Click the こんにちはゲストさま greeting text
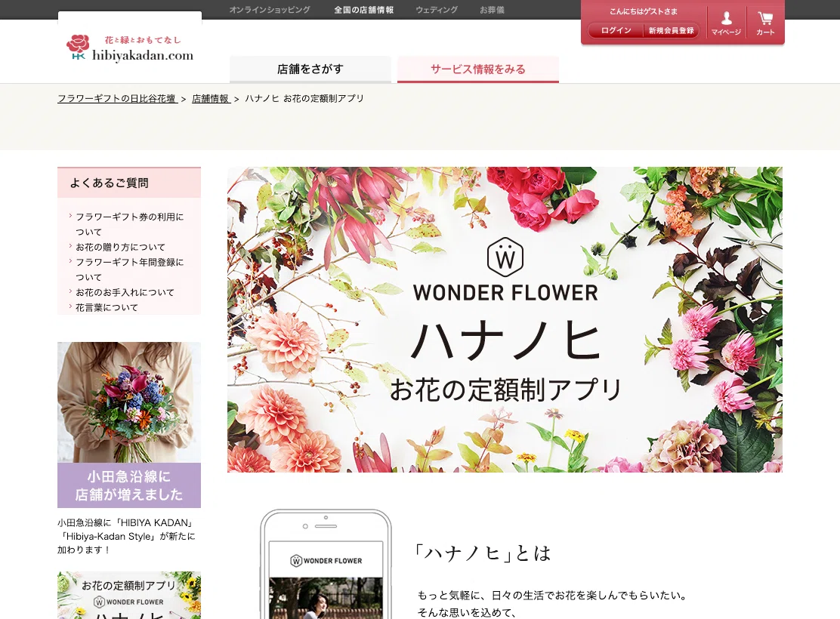 tap(644, 11)
